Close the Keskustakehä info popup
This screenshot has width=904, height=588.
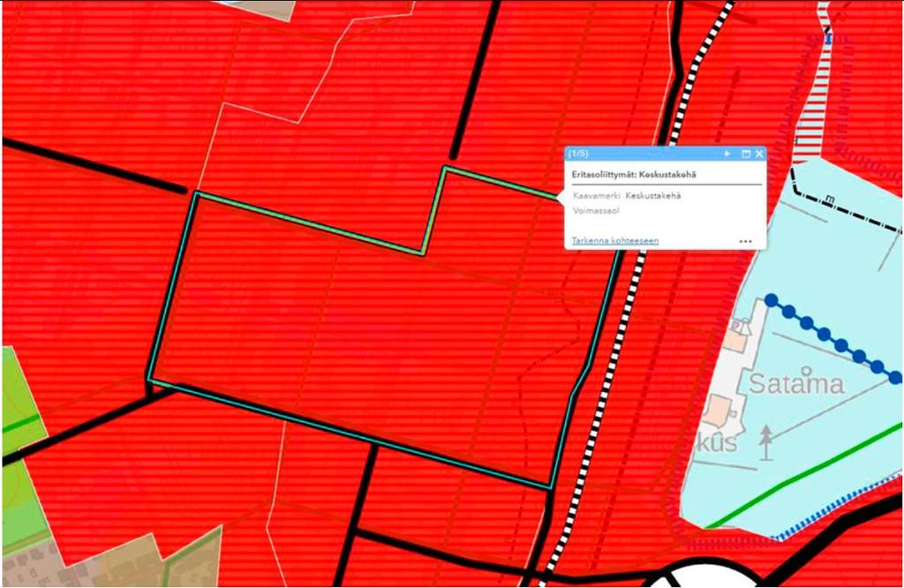point(758,154)
